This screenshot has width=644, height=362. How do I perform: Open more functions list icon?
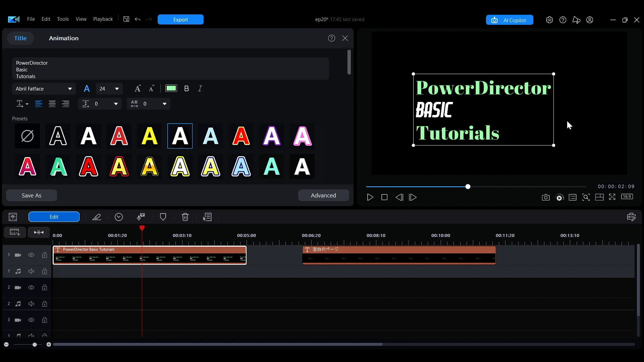click(207, 217)
